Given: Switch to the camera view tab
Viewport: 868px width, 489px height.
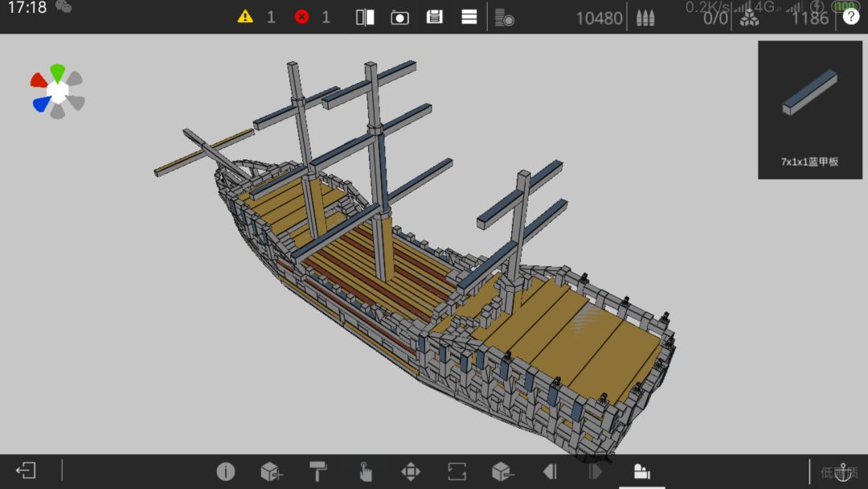Looking at the screenshot, I should 641,471.
